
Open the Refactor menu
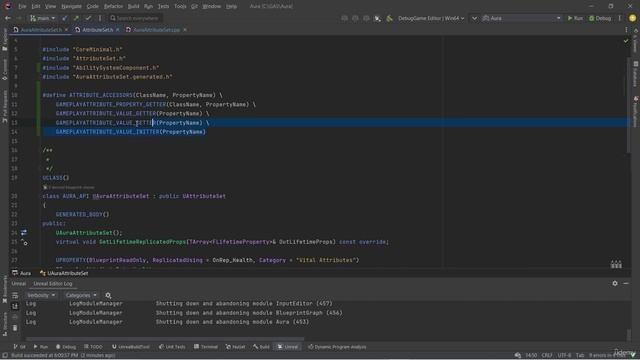pyautogui.click(x=113, y=6)
